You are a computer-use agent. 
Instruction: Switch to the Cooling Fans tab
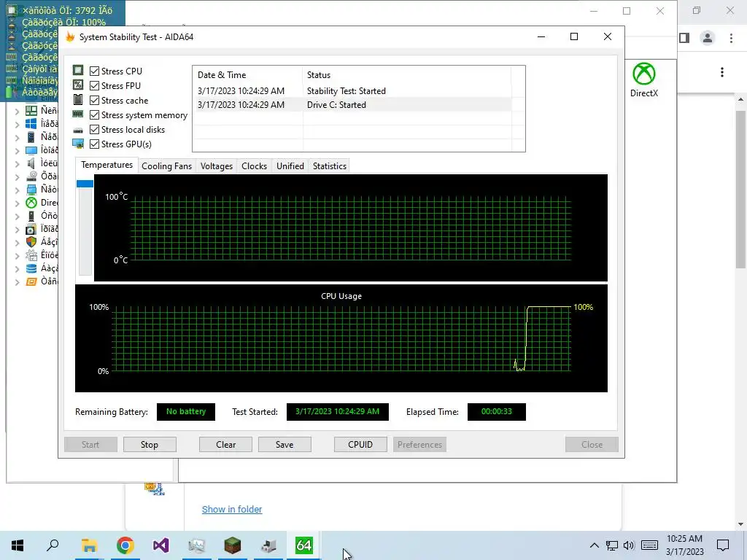tap(167, 166)
